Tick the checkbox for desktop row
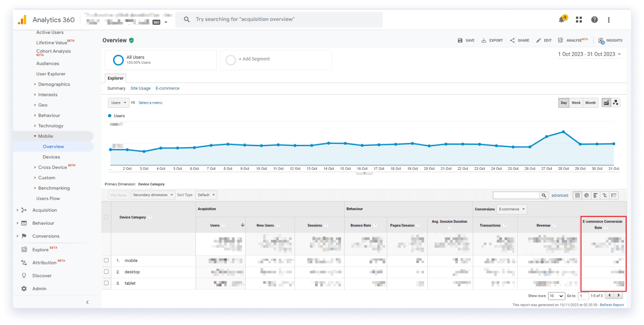This screenshot has height=325, width=644. coord(106,272)
